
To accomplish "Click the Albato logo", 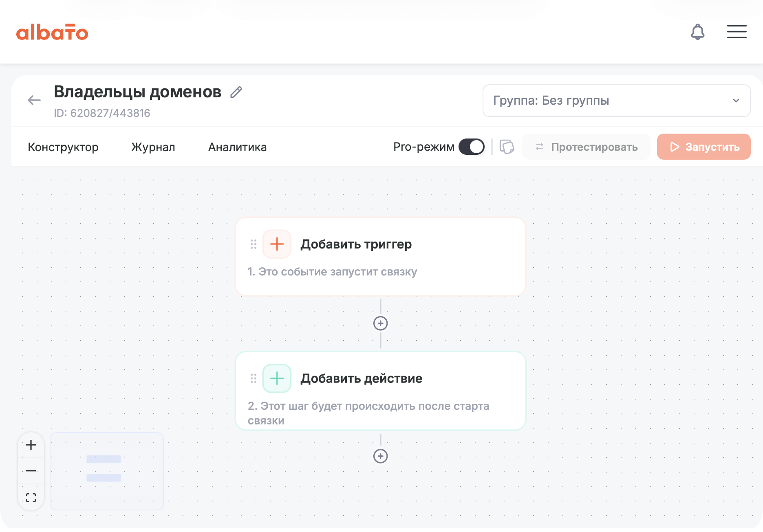I will [x=52, y=32].
